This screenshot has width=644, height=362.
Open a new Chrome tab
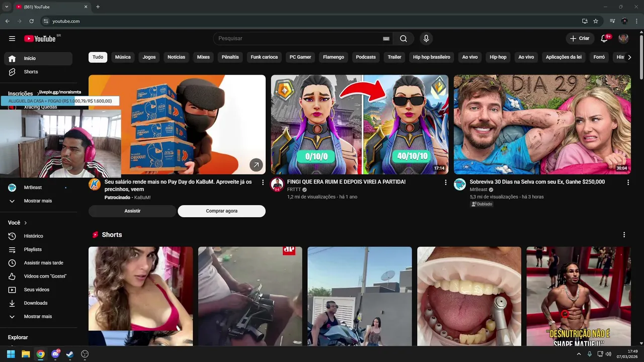(98, 7)
